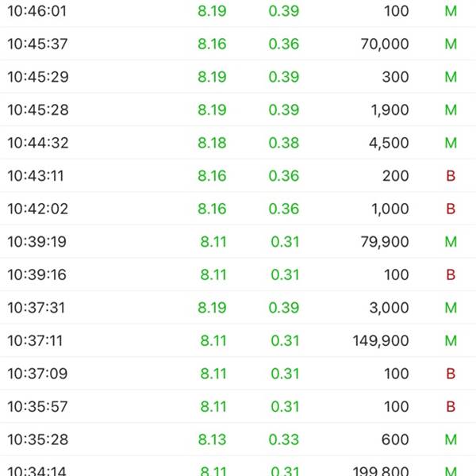The width and height of the screenshot is (476, 476).
Task: Tap the red B marker at 10:35:57
Action: pyautogui.click(x=451, y=406)
